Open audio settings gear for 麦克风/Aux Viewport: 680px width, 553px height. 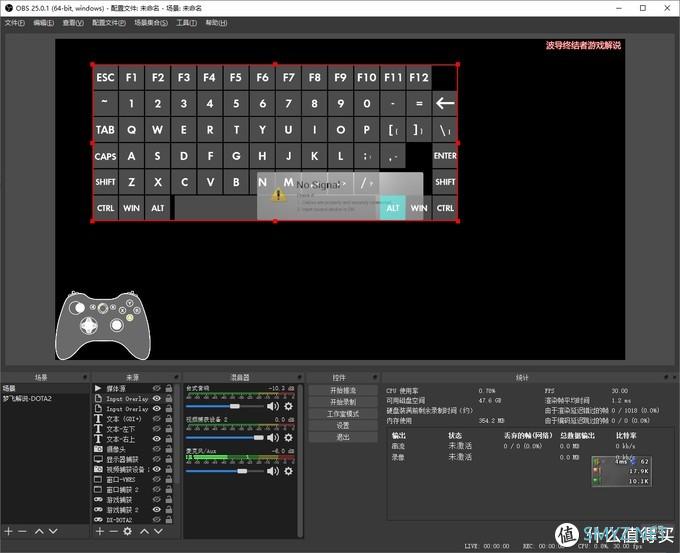point(288,471)
